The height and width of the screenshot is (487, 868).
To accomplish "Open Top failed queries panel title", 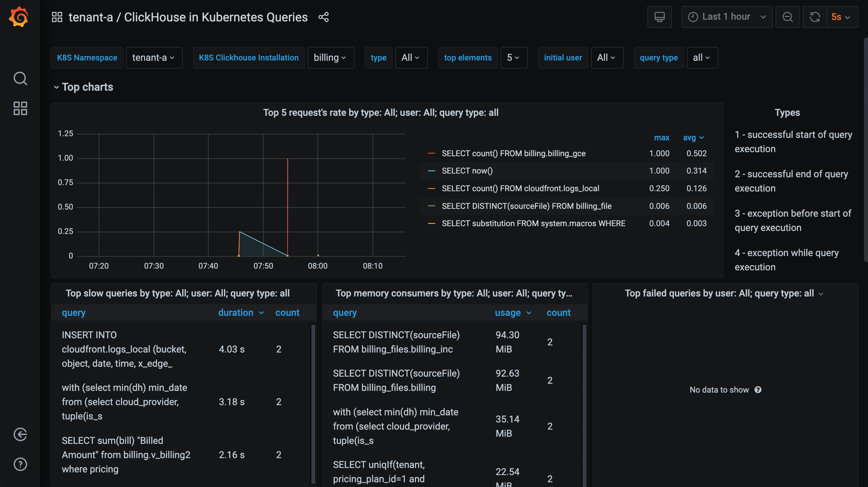I will [x=719, y=293].
